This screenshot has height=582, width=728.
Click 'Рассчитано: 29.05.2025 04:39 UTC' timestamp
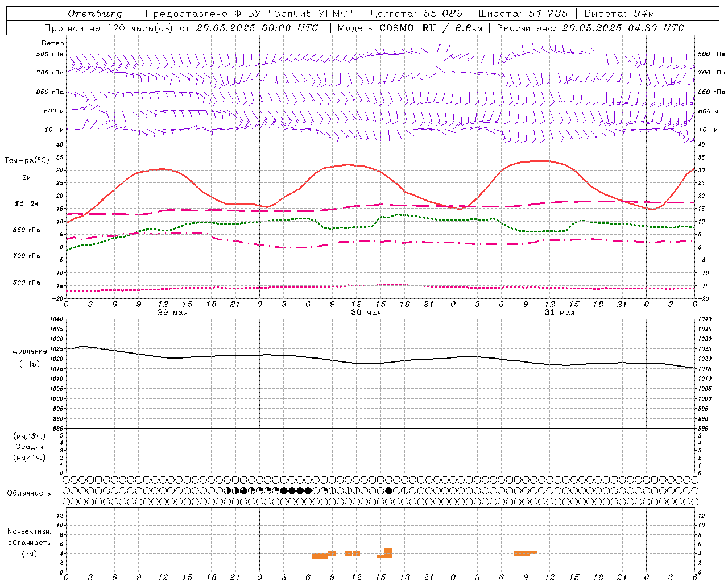coord(590,28)
